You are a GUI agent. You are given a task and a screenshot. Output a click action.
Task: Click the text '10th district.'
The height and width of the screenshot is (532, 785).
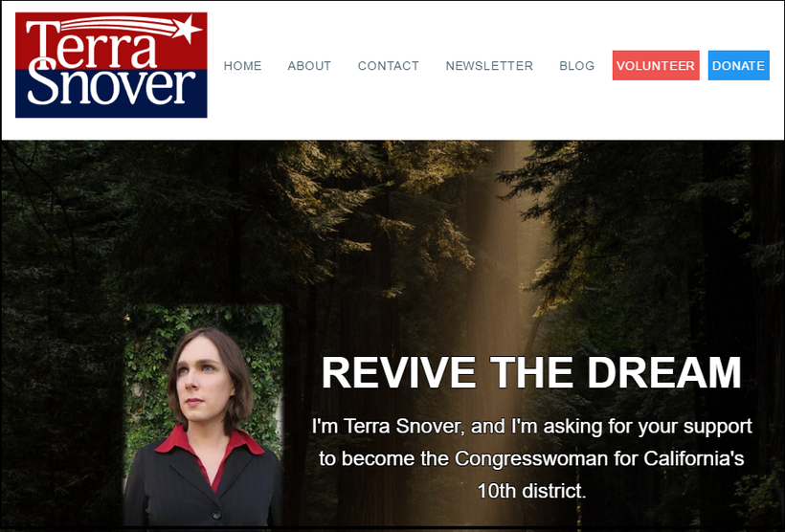click(x=531, y=491)
